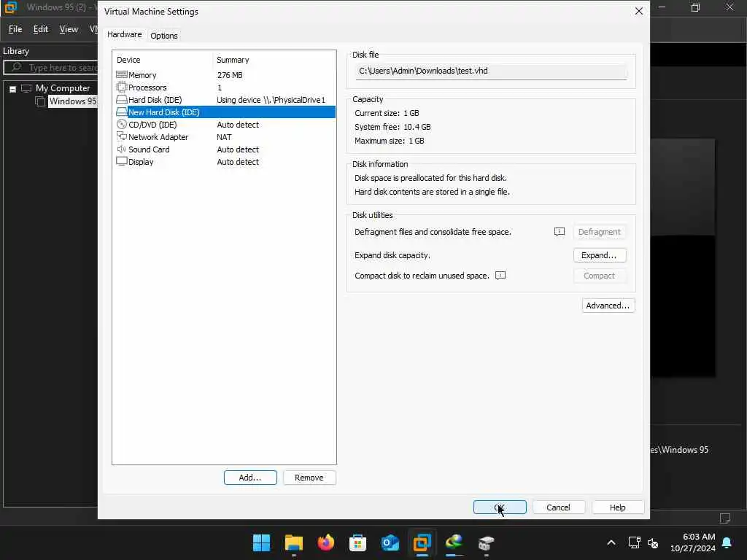Click the Disk file path field
This screenshot has width=747, height=560.
click(x=491, y=71)
